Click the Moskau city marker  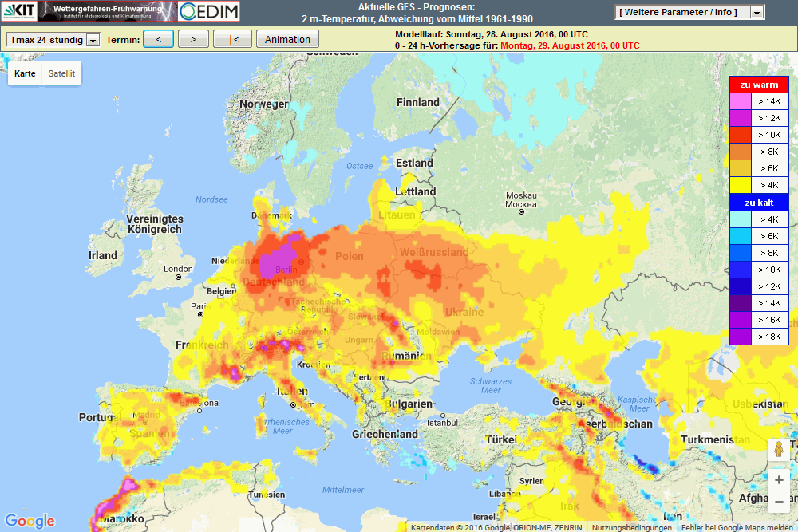pos(521,211)
